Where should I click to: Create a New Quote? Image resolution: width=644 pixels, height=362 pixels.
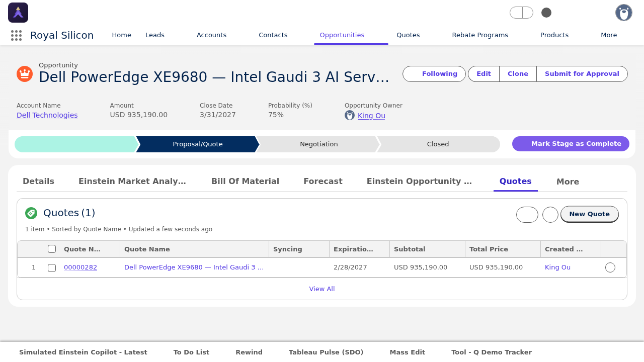pos(590,214)
